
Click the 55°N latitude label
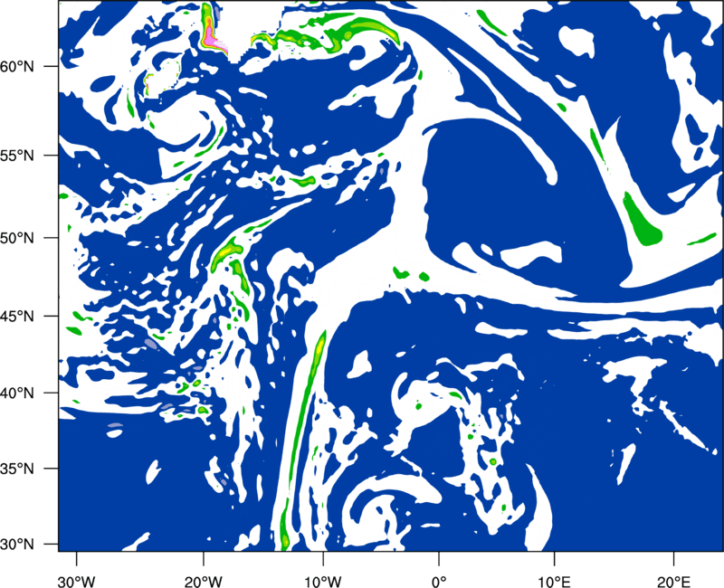tap(17, 156)
